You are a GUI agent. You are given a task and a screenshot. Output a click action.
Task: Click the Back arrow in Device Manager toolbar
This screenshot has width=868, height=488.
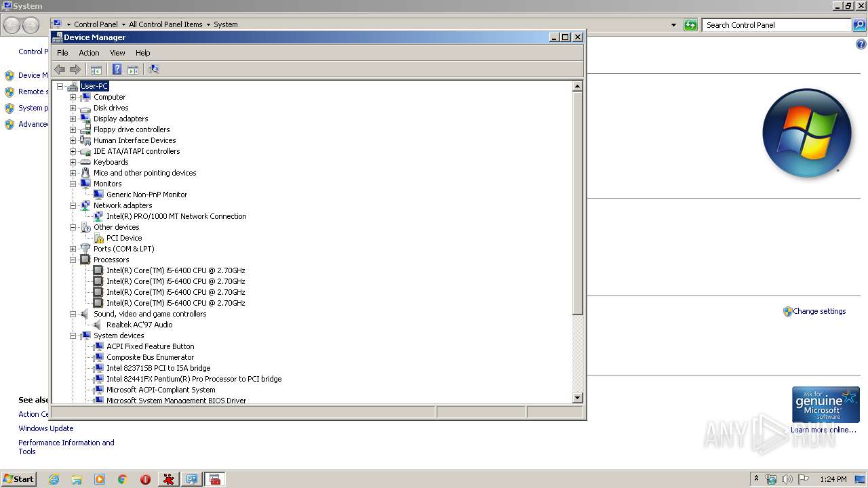point(60,69)
